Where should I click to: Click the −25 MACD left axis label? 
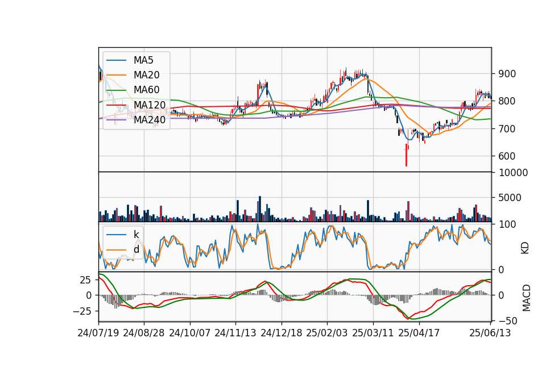[x=82, y=311]
